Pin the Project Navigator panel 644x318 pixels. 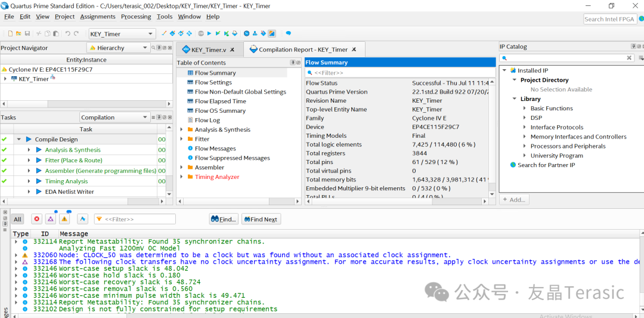pos(159,48)
